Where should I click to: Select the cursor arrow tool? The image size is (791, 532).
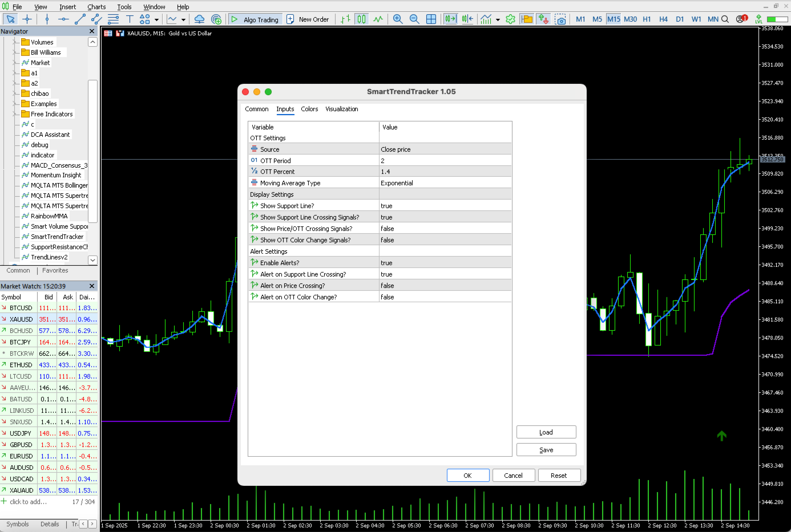[10, 19]
